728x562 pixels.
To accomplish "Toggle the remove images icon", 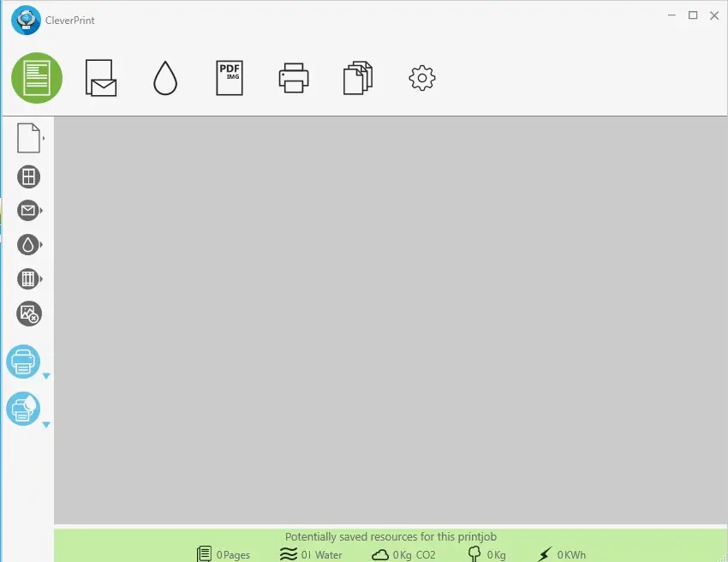I will click(29, 314).
